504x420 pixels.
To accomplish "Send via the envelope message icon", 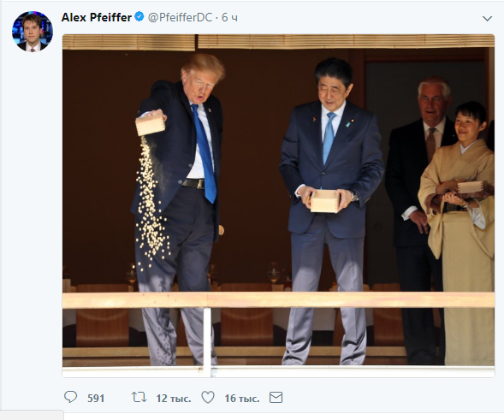I will [x=276, y=398].
